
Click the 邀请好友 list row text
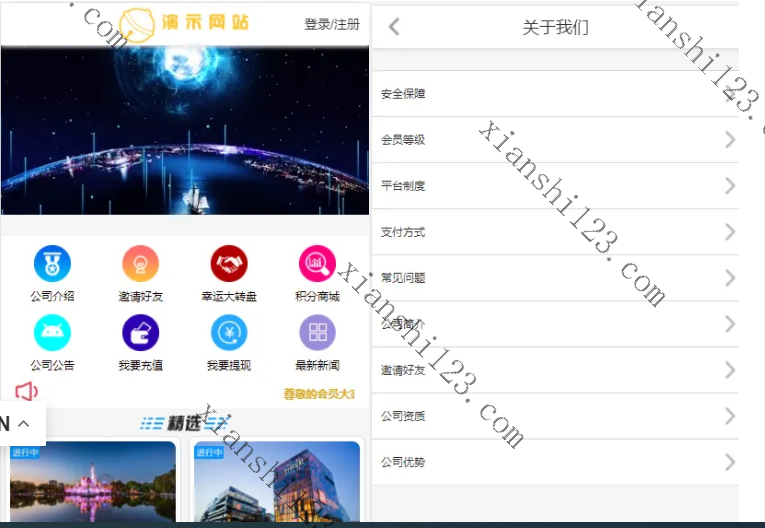point(403,370)
